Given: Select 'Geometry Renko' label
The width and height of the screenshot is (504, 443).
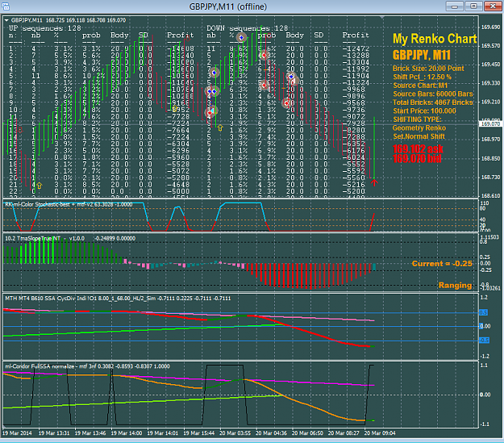Looking at the screenshot, I should tap(419, 128).
